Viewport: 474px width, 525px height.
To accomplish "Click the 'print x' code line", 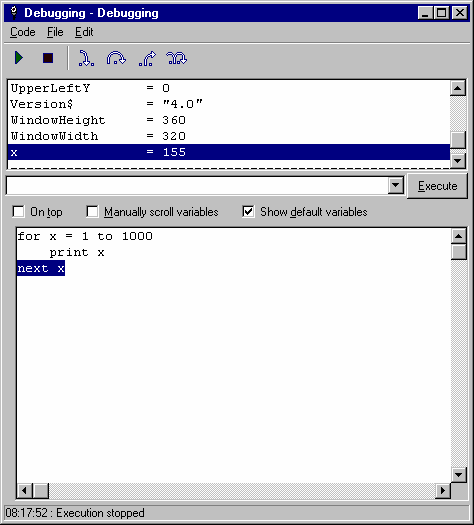I will point(77,252).
